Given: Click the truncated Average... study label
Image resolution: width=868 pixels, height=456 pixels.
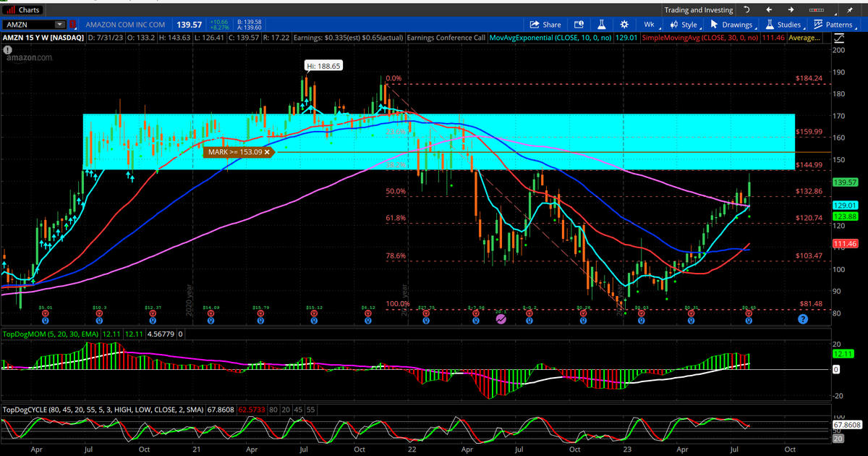Looking at the screenshot, I should pyautogui.click(x=806, y=38).
